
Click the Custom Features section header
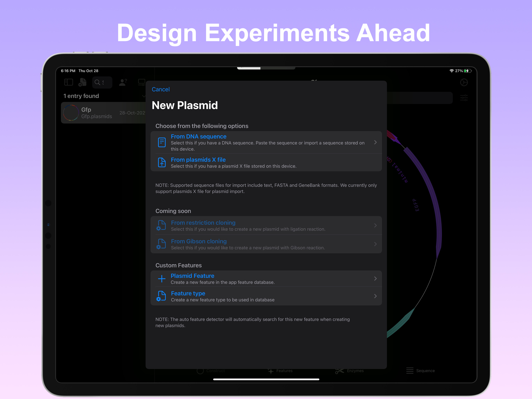pos(178,265)
